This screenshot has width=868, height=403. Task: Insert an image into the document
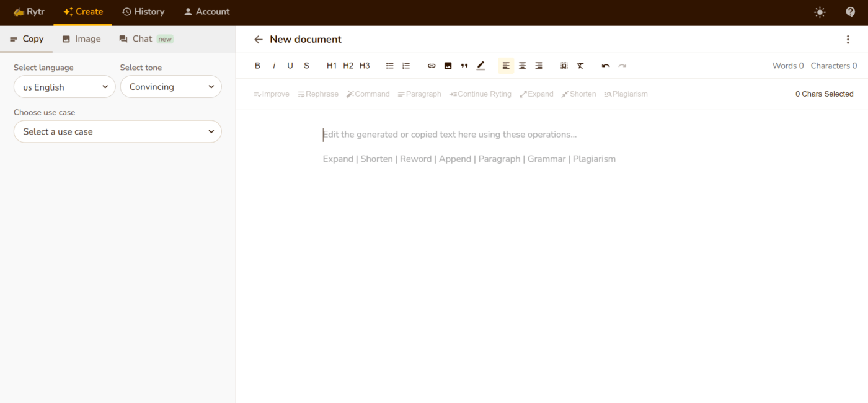[x=448, y=66]
